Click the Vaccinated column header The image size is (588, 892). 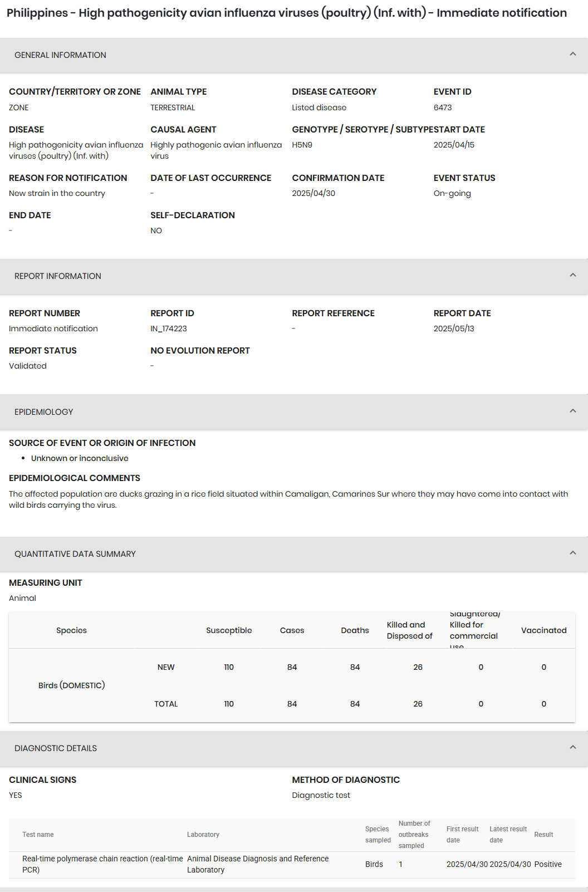(x=543, y=630)
